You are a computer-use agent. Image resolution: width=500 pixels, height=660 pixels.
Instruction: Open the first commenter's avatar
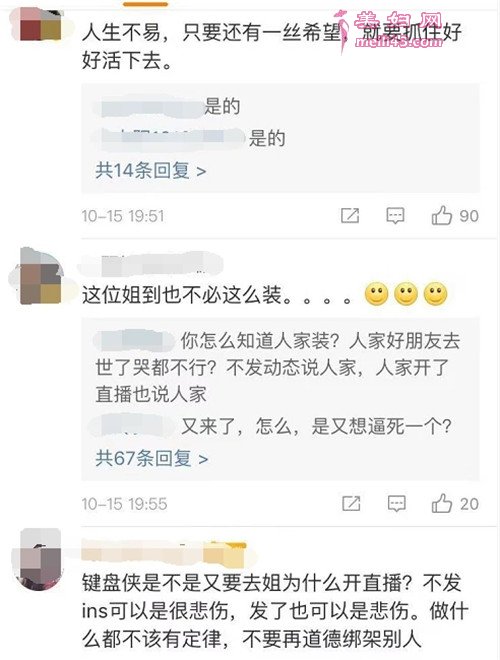pos(40,25)
